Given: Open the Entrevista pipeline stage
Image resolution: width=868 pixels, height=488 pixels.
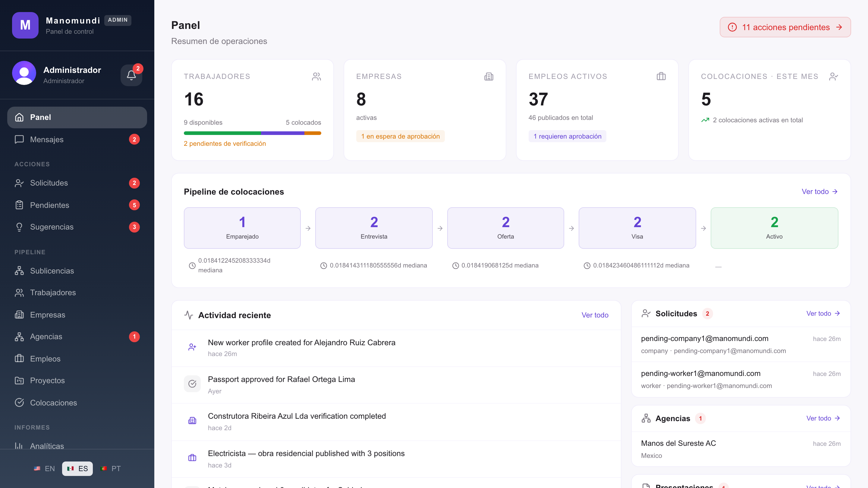Looking at the screenshot, I should (x=374, y=228).
